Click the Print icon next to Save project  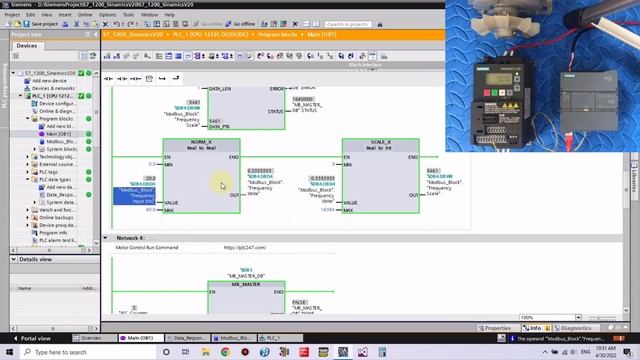point(65,24)
